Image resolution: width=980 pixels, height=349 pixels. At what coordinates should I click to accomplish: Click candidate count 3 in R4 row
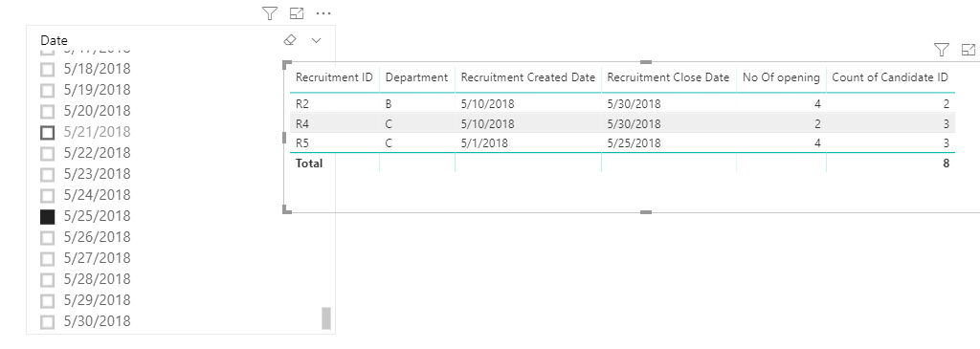coord(947,123)
